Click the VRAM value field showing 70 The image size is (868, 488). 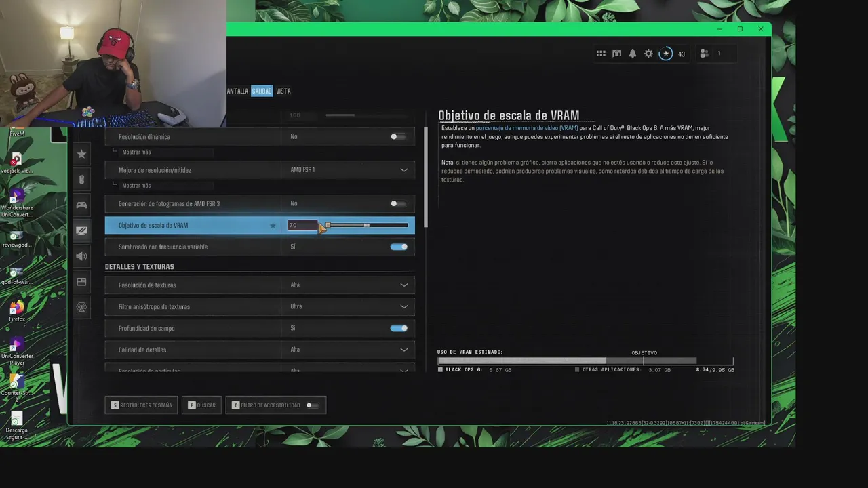pos(302,225)
